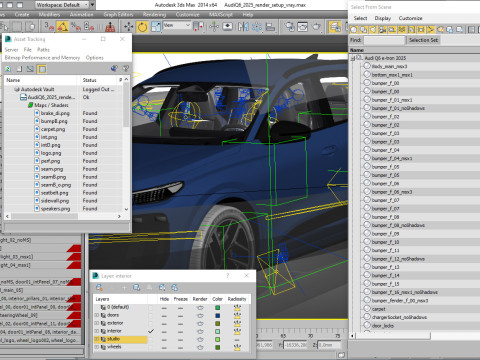Click the Freeze column header in Layer dialog
The height and width of the screenshot is (360, 480).
pyautogui.click(x=180, y=299)
